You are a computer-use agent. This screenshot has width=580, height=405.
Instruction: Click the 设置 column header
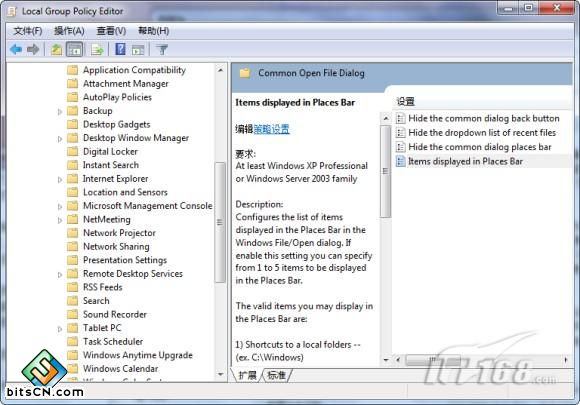pos(405,101)
